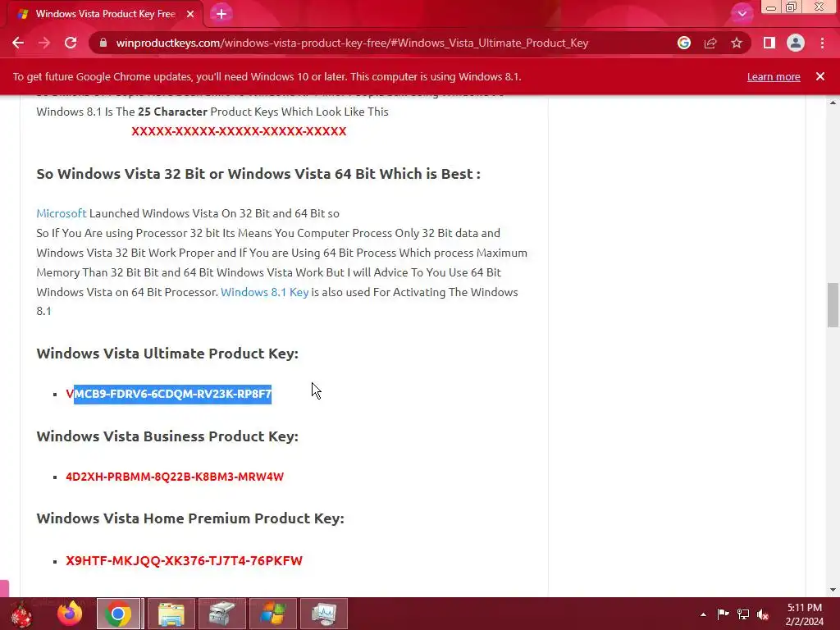Open the Chrome side panel

769,43
